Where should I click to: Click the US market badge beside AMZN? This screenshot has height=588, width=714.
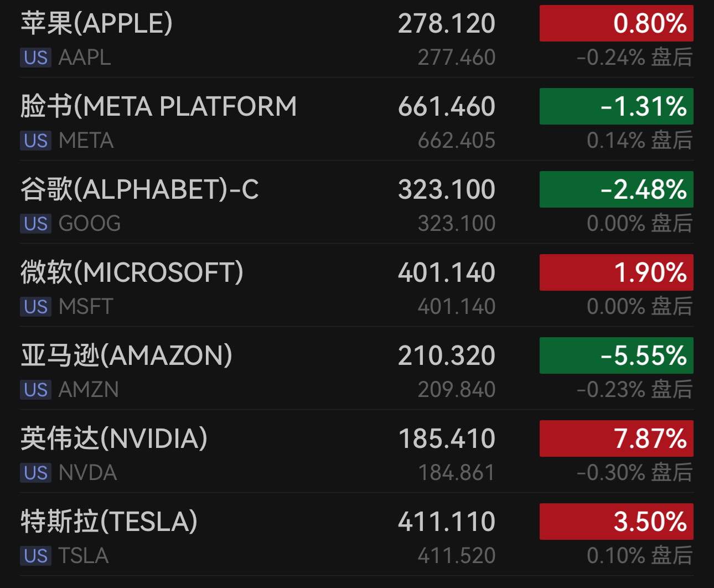(x=35, y=390)
